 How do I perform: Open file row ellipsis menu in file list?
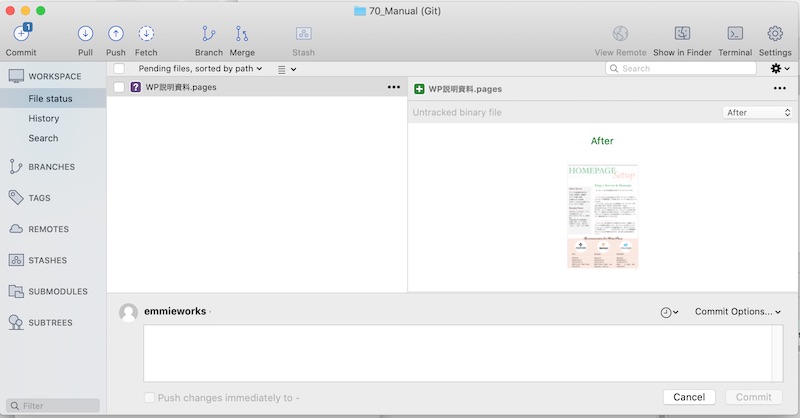(x=393, y=87)
